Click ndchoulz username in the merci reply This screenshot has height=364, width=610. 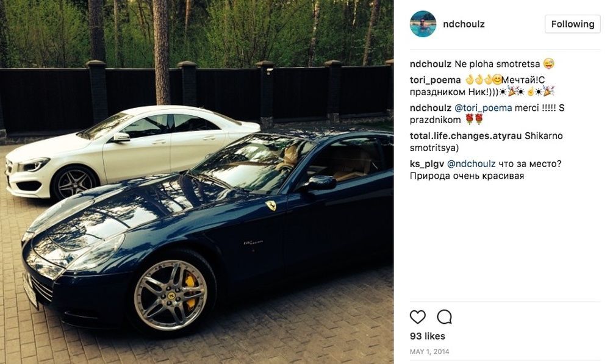pos(430,108)
